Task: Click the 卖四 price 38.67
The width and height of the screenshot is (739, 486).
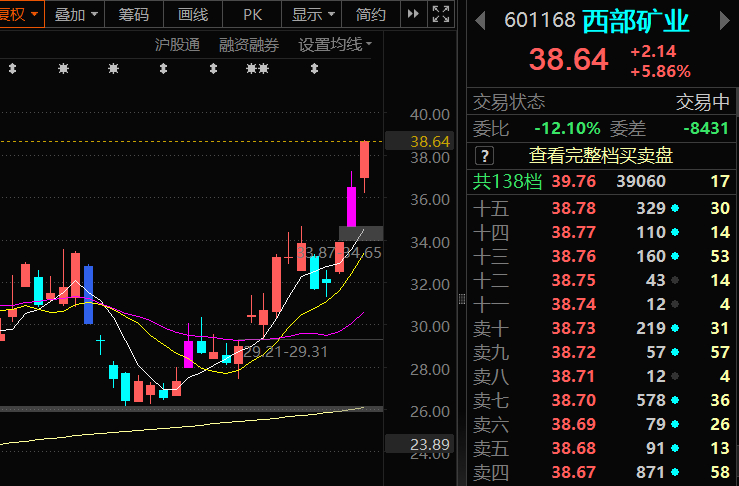Action: pyautogui.click(x=574, y=472)
